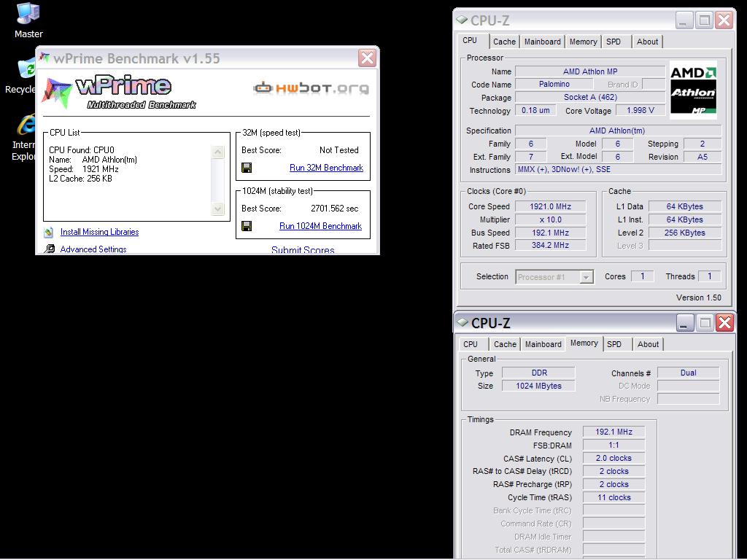Open Advanced Settings link
Viewport: 747px width, 560px height.
(93, 249)
